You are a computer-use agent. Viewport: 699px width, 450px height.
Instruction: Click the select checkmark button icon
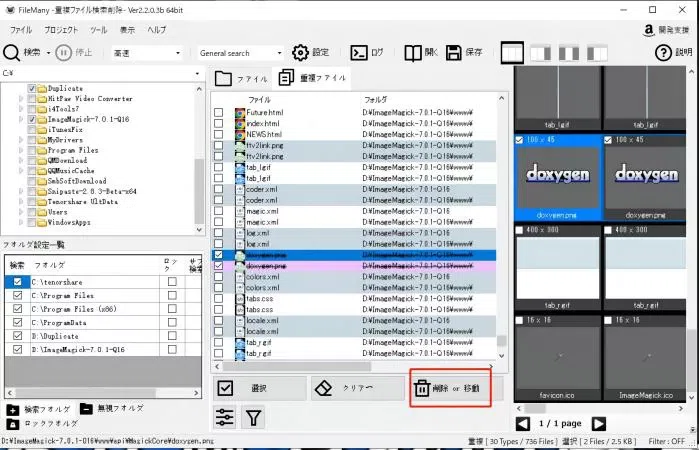pyautogui.click(x=225, y=388)
